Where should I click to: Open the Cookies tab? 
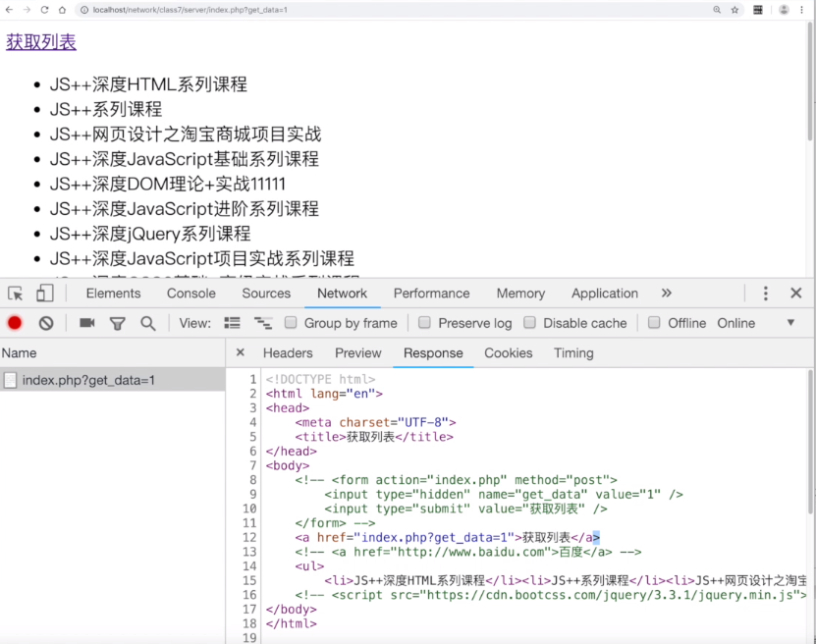click(509, 353)
